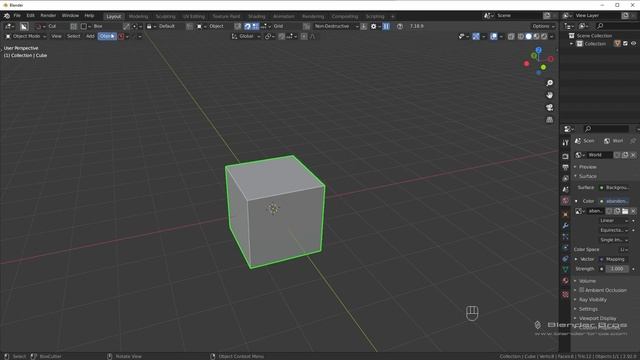Open the Non-Destructive dropdown
Image resolution: width=640 pixels, height=360 pixels.
[x=336, y=26]
